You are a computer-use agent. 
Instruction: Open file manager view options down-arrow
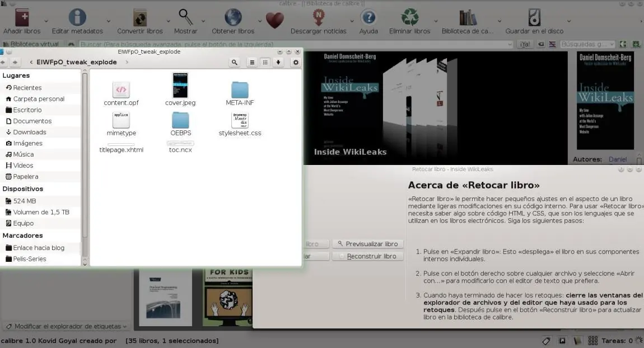278,62
